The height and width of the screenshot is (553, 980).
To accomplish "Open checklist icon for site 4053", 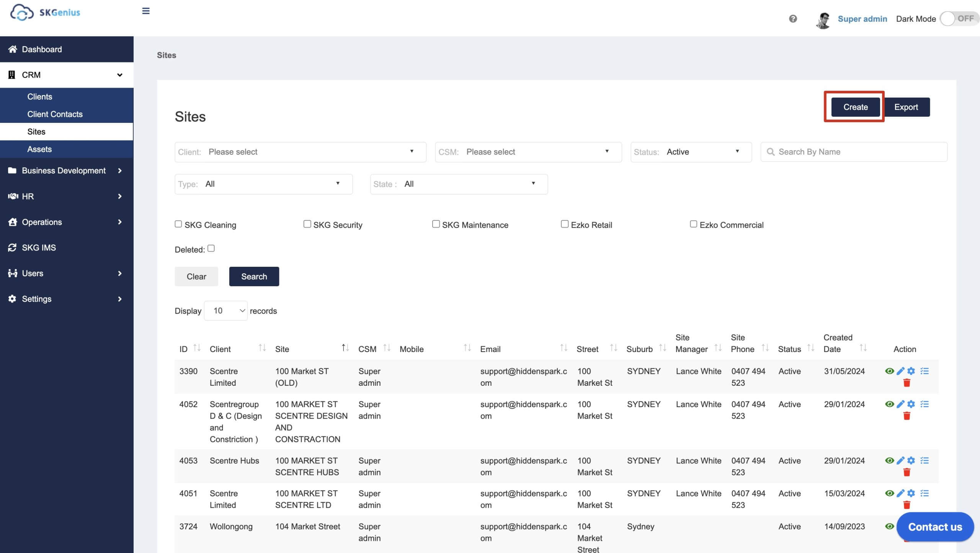I will [x=924, y=460].
